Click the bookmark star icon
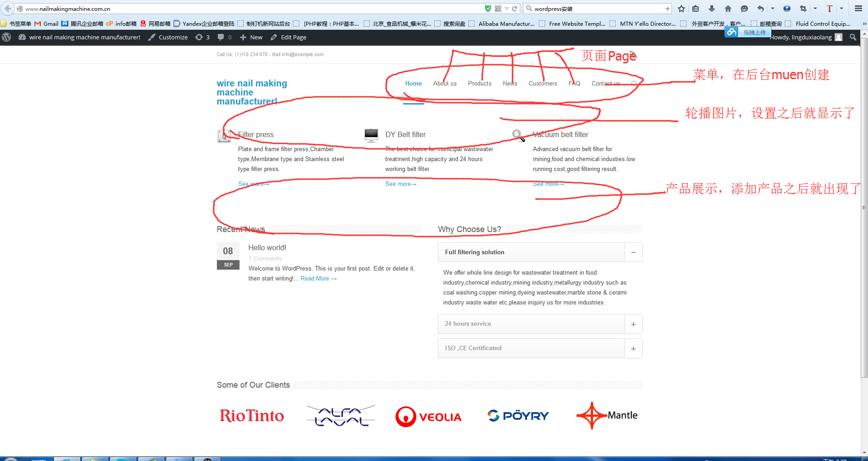This screenshot has height=461, width=868. point(681,9)
